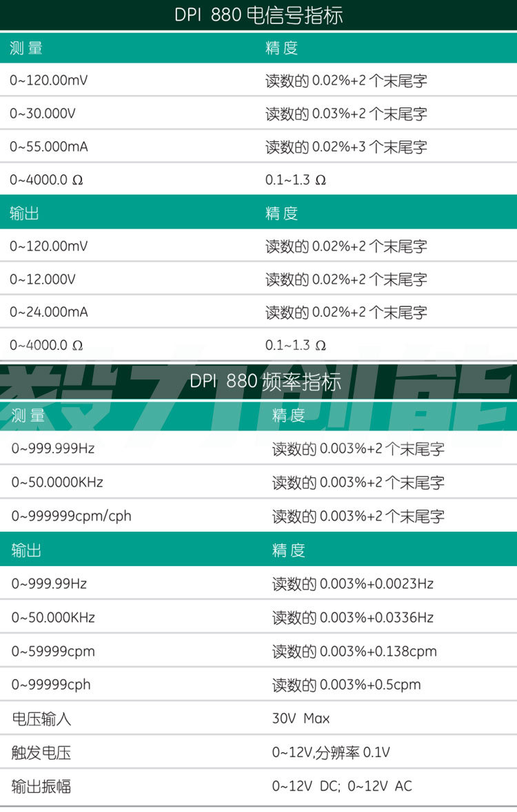The width and height of the screenshot is (517, 812).
Task: Select the "0~24.000mA" output range cell
Action: click(49, 312)
